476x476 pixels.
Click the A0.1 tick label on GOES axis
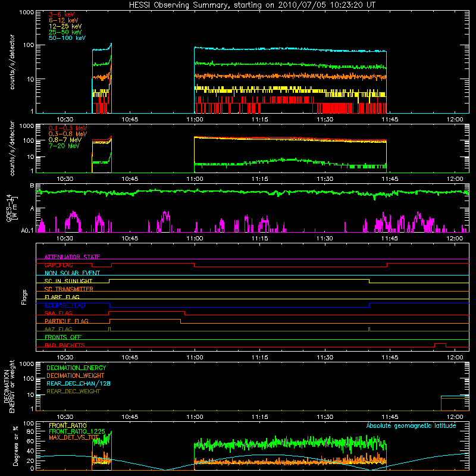pos(27,230)
